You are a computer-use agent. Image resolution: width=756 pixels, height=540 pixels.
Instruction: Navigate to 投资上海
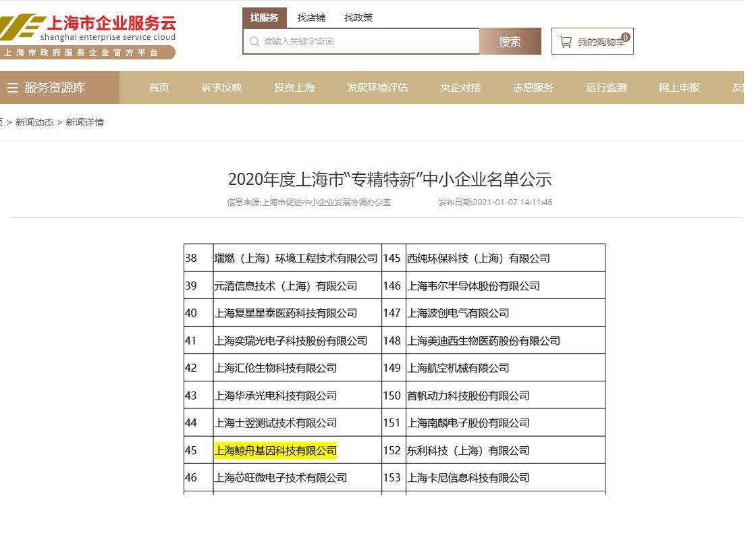294,87
